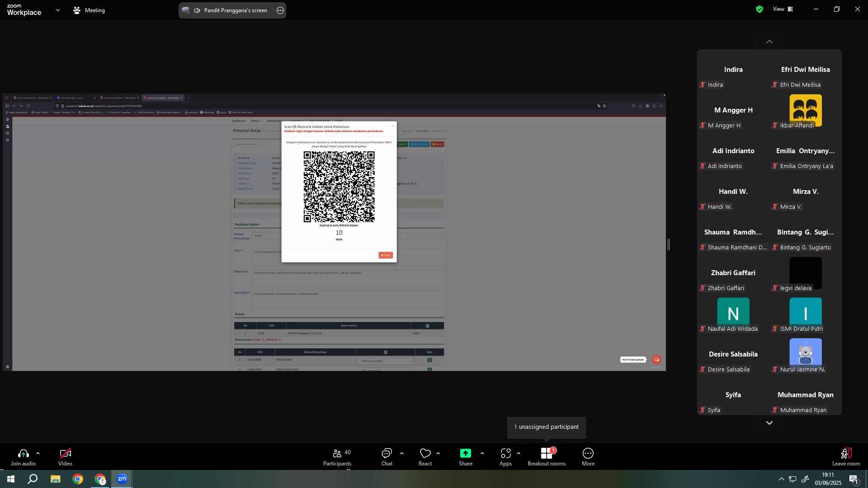The height and width of the screenshot is (488, 868).
Task: Click the QR code in shared screen
Action: tap(339, 187)
